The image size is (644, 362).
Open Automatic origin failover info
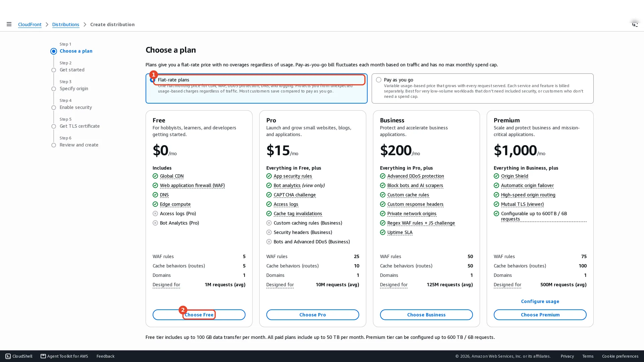click(527, 185)
